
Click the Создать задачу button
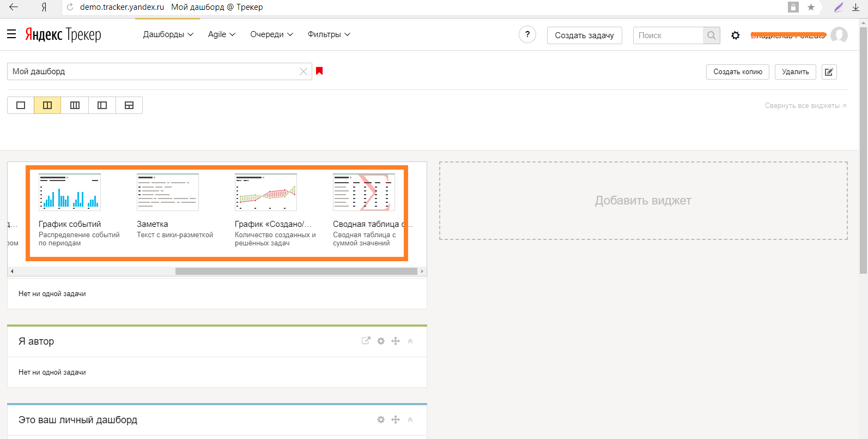584,35
